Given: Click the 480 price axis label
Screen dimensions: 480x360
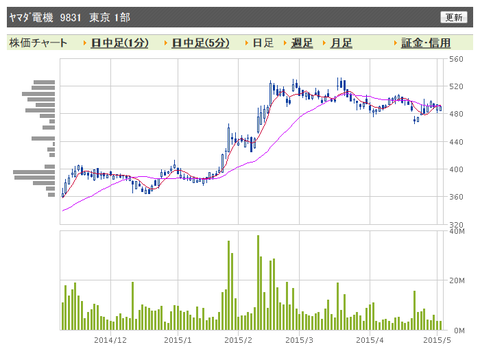Looking at the screenshot, I should click(456, 114).
